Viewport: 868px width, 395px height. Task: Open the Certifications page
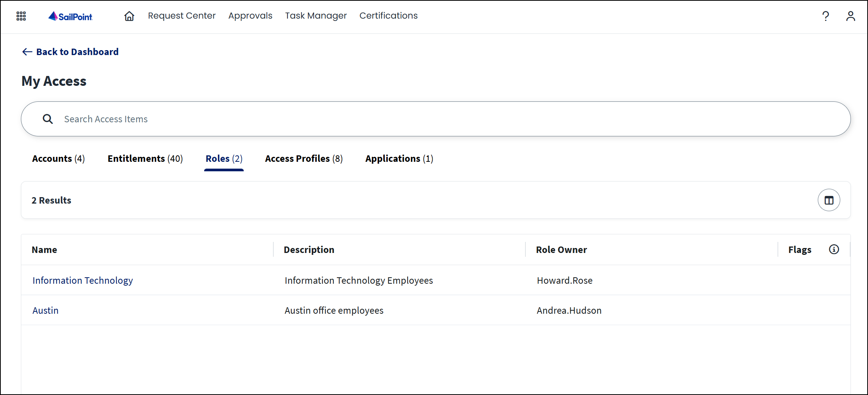[388, 16]
